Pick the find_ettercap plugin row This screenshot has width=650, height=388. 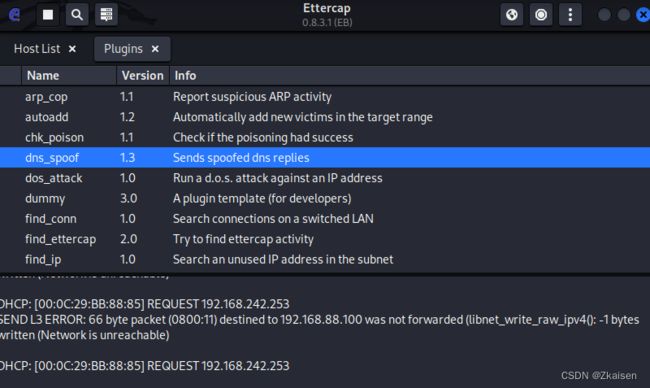click(x=325, y=239)
